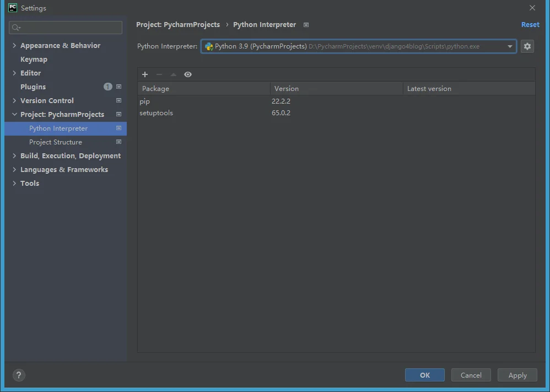Focus the settings search field

66,28
